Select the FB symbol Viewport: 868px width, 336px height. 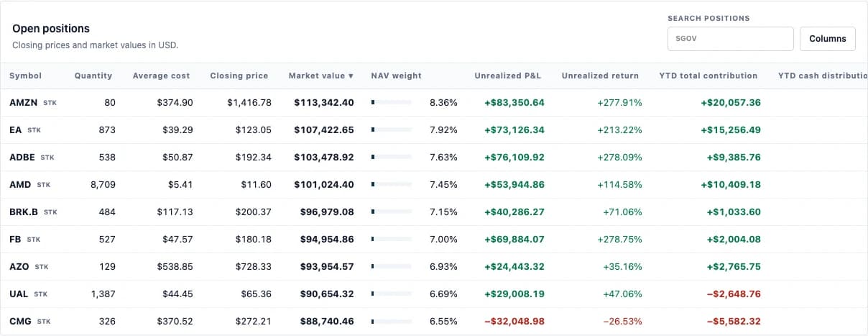(15, 240)
